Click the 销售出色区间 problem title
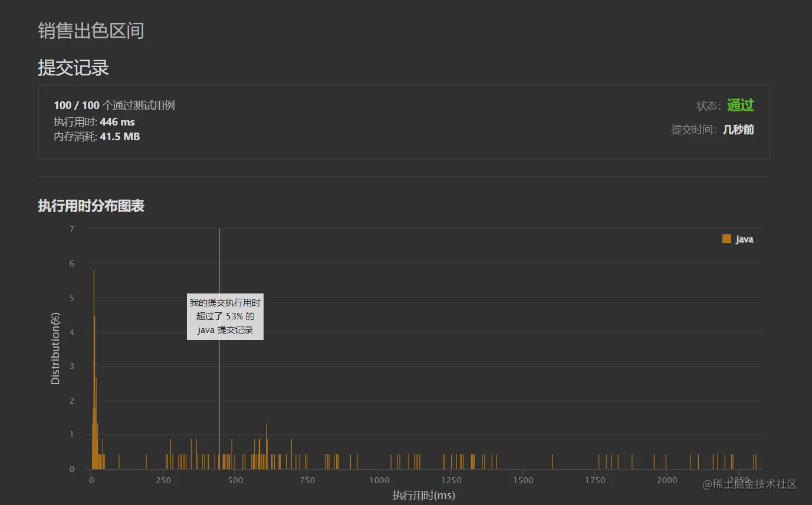Viewport: 812px width, 505px height. 91,31
